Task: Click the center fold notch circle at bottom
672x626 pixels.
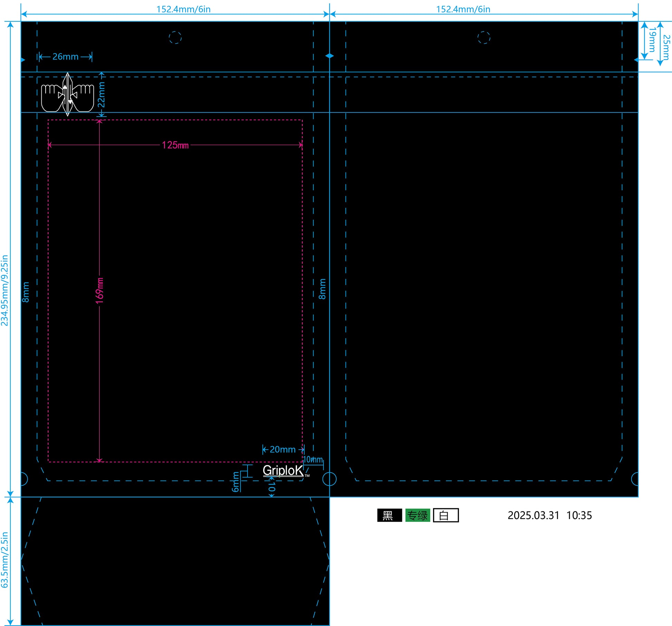Action: [x=329, y=479]
